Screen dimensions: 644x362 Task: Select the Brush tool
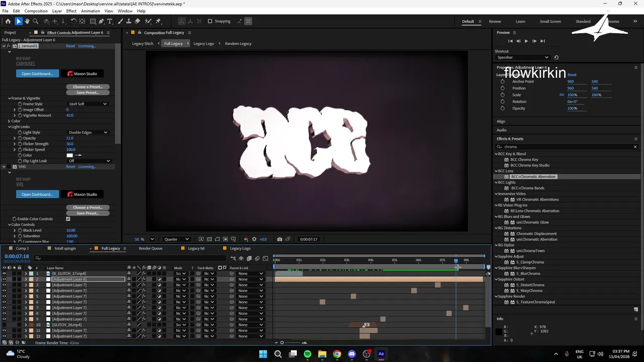(120, 21)
